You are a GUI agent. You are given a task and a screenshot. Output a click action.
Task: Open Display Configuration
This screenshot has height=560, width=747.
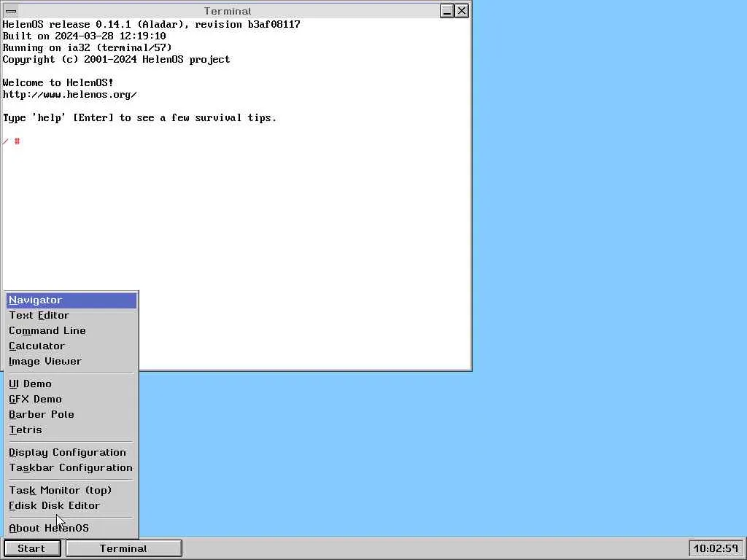71,452
